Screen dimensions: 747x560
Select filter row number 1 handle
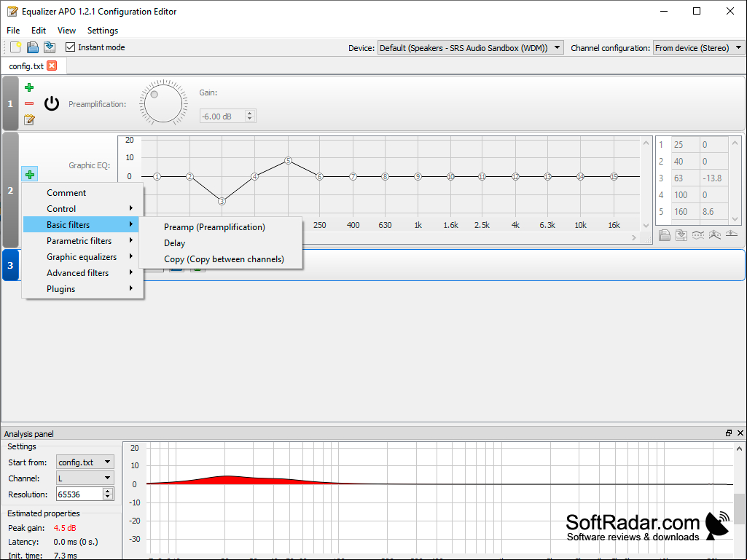[x=10, y=103]
